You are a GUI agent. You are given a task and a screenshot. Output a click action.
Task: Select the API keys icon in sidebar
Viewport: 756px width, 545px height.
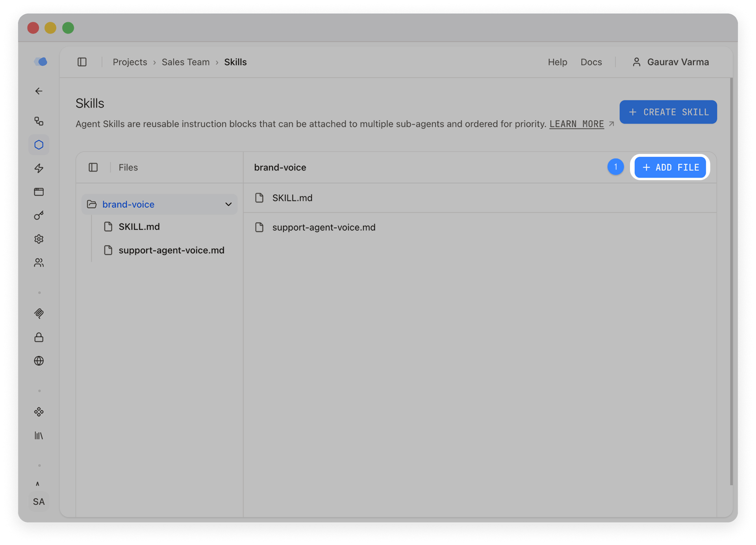39,216
